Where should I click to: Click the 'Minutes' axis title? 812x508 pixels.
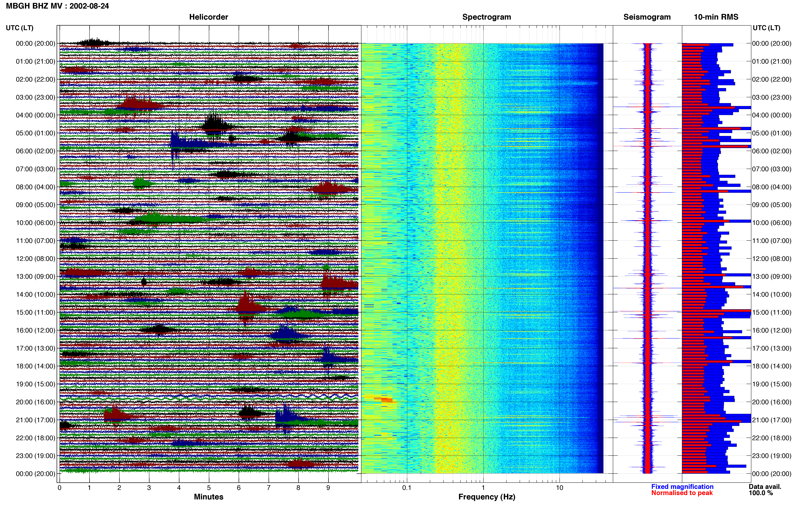[x=209, y=497]
